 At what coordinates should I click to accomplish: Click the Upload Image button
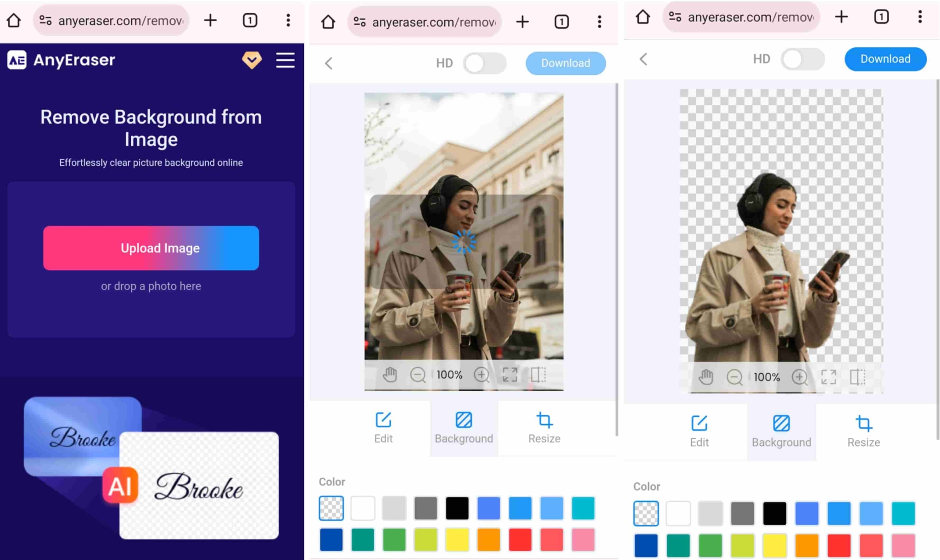click(x=151, y=248)
